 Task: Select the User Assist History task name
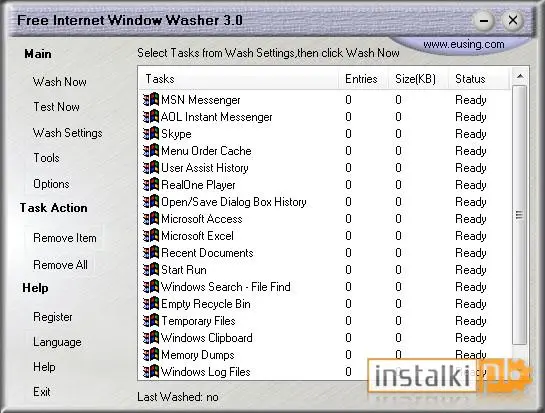205,168
